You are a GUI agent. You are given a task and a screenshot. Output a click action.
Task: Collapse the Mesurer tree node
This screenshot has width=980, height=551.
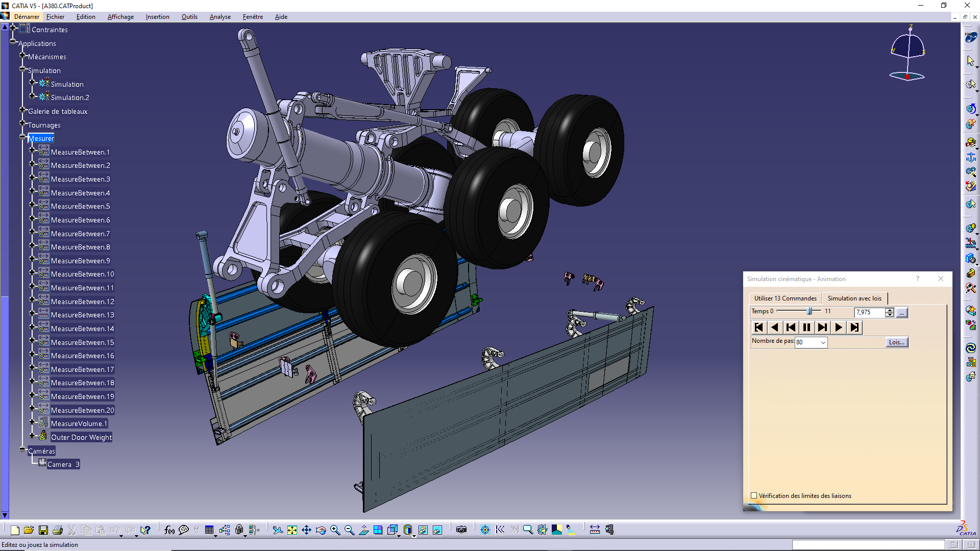tap(22, 137)
